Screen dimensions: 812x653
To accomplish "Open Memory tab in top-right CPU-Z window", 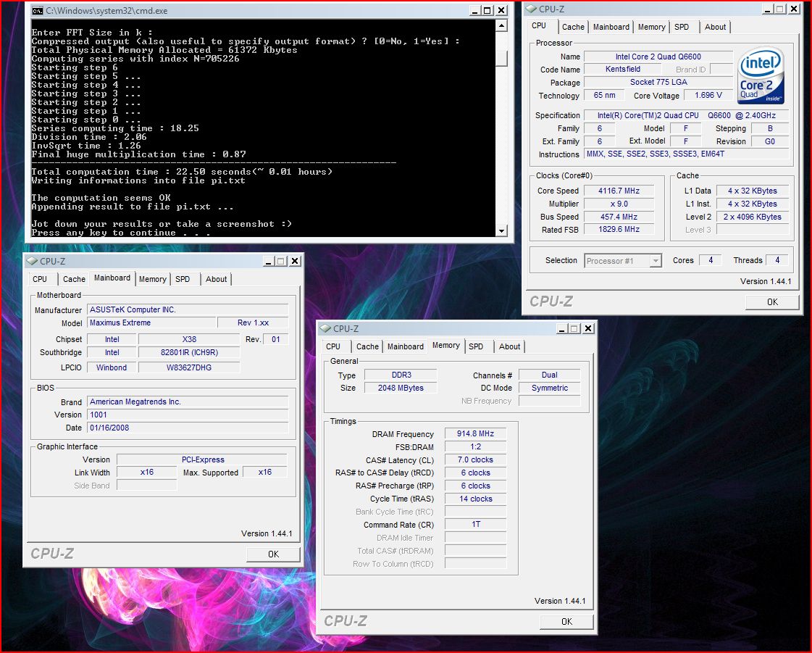I will coord(651,27).
